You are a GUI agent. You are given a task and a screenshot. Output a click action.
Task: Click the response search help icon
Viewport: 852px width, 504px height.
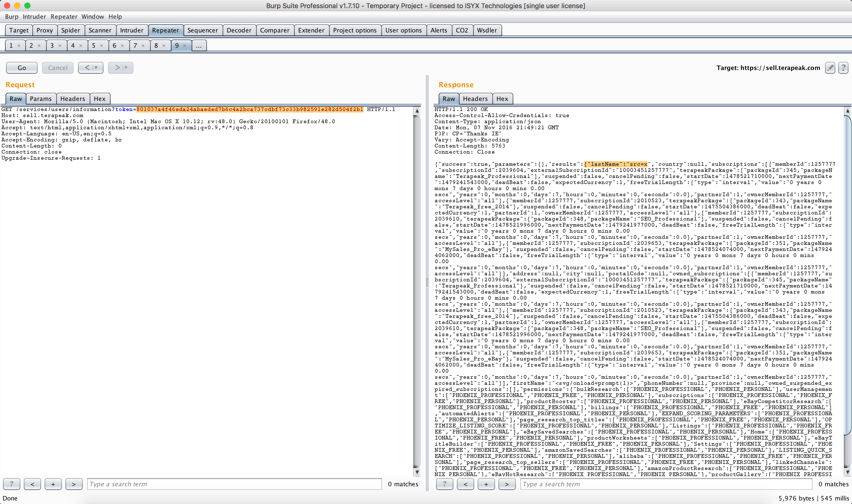[445, 484]
